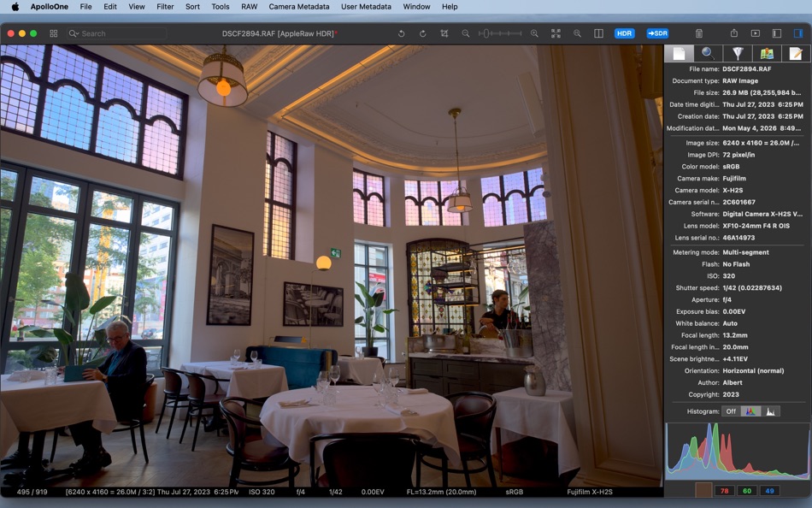Click the lens model XF10-24mm F4 R OIS
Viewport: 812px width, 508px height.
click(756, 226)
